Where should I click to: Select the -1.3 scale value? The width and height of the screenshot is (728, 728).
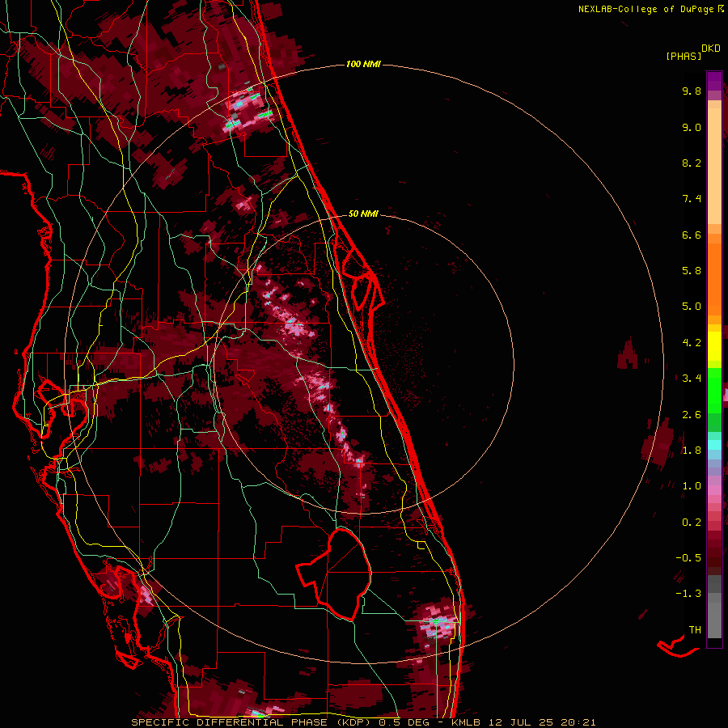coord(688,595)
